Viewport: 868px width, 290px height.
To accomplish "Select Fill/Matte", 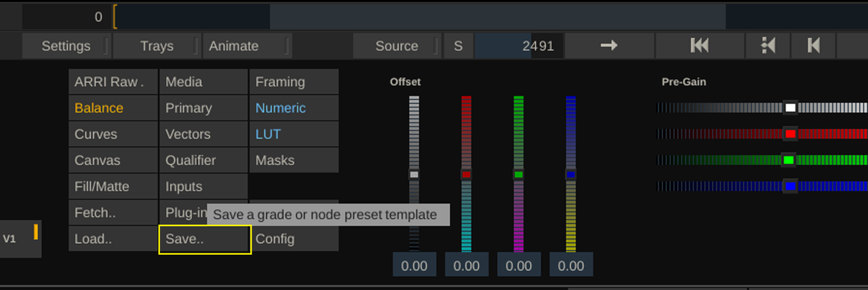I will (x=113, y=187).
